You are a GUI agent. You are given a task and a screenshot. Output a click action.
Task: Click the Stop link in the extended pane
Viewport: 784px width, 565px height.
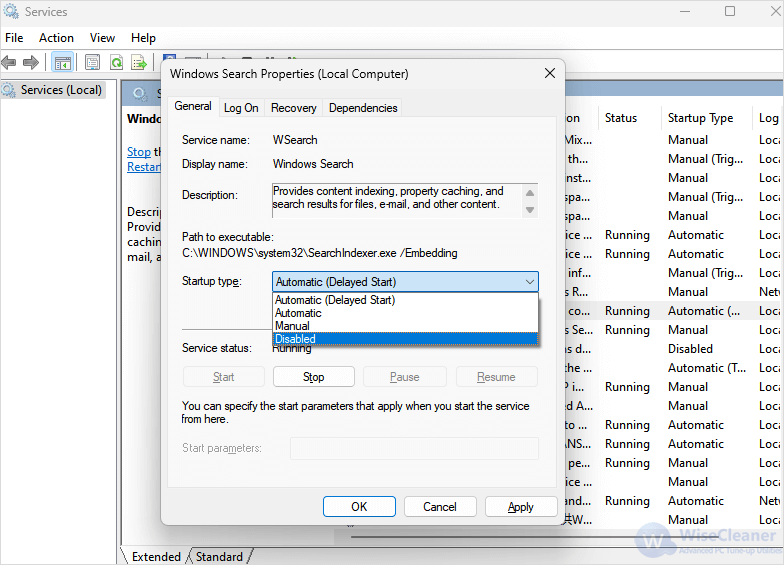click(138, 152)
